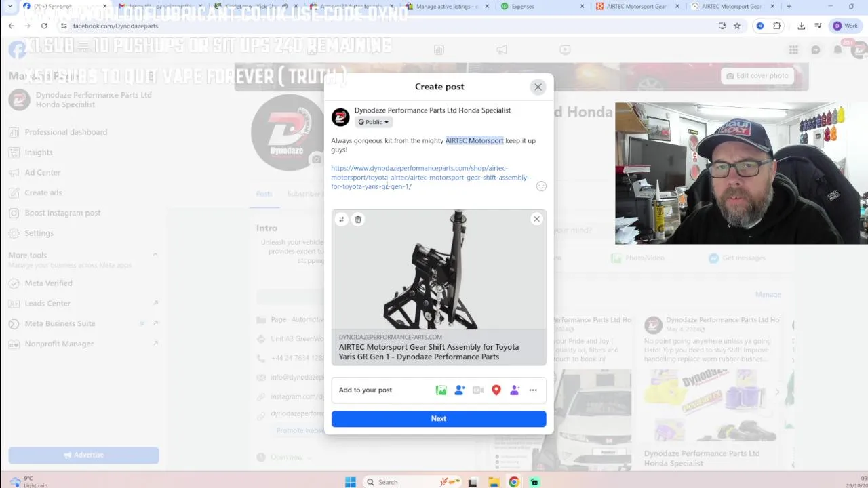Open Ad Center in the sidebar
Image resolution: width=868 pixels, height=488 pixels.
point(43,173)
